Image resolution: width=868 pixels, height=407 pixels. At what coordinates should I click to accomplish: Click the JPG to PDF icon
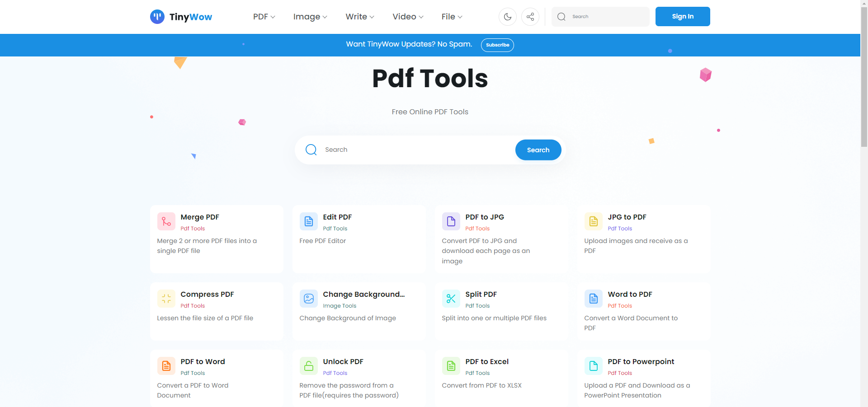coord(593,221)
